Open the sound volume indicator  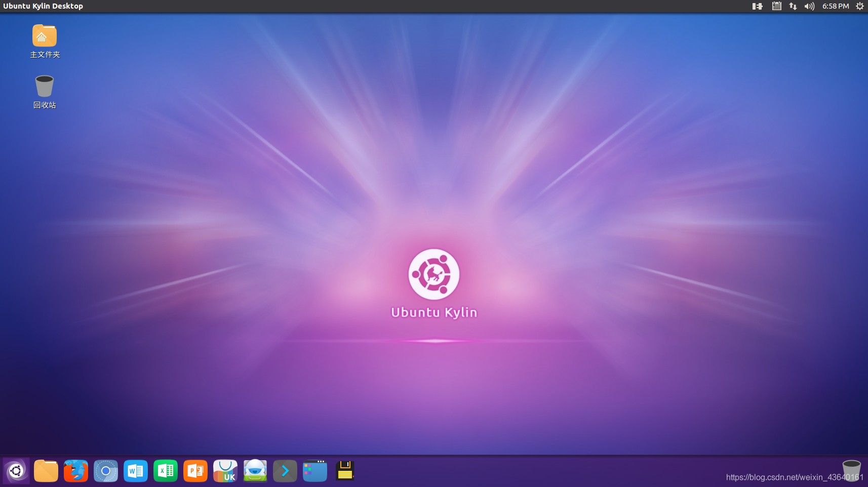pyautogui.click(x=809, y=6)
